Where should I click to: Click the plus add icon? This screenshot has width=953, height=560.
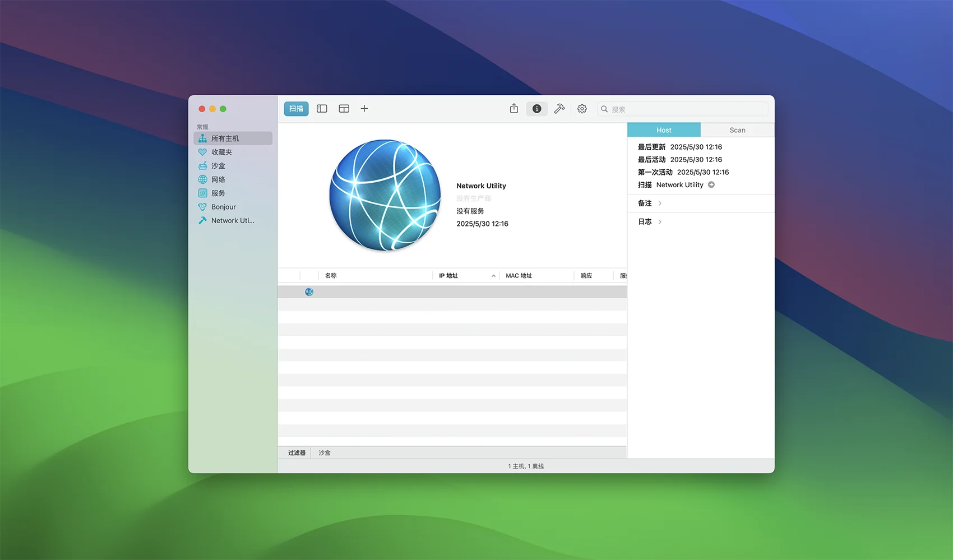(364, 109)
